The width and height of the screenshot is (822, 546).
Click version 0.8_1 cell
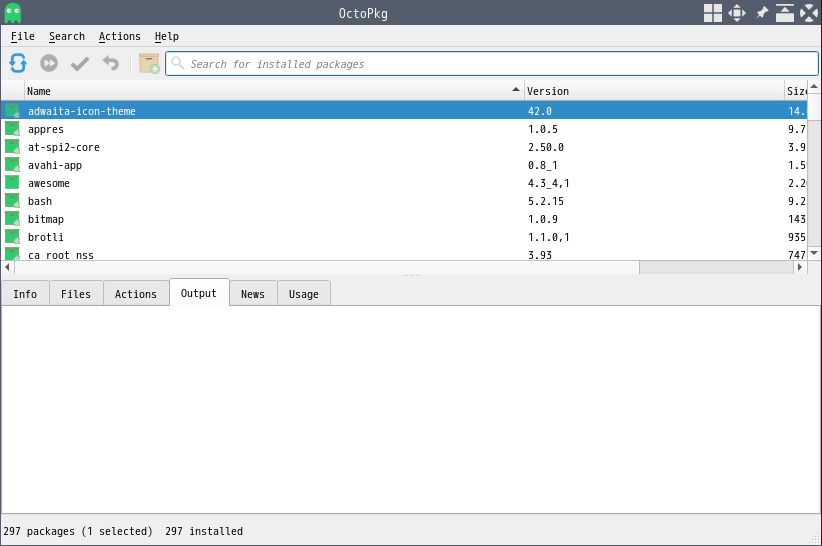coord(543,165)
